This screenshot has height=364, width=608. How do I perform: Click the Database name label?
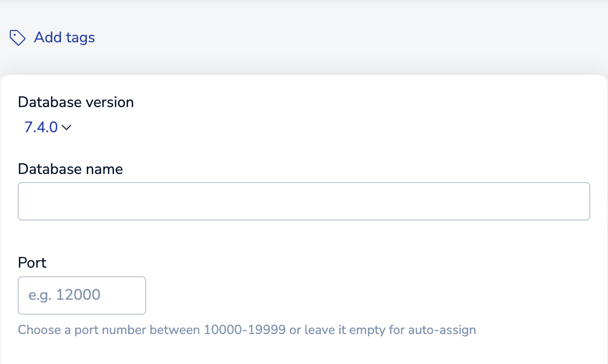click(x=70, y=169)
